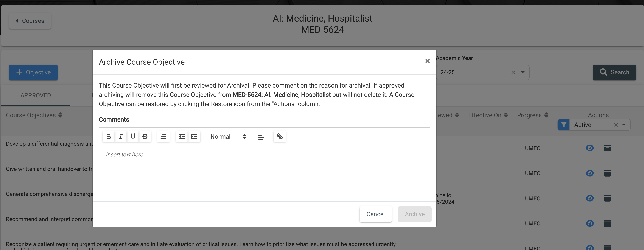The height and width of the screenshot is (250, 644).
Task: View the Recommend and interpret common objective
Action: 590,223
